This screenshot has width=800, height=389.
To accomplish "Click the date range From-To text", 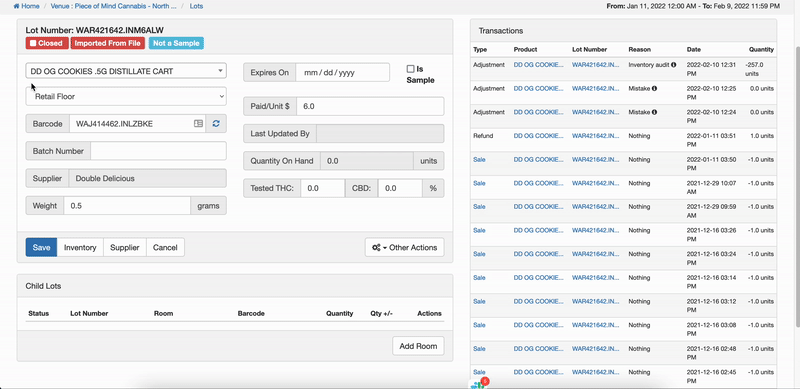I will (693, 7).
